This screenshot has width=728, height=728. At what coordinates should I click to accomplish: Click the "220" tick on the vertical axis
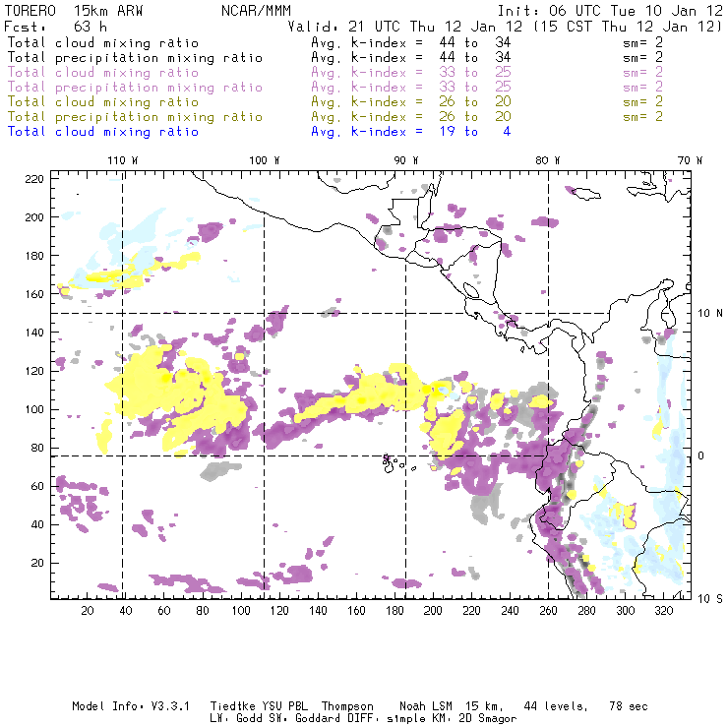coord(34,179)
